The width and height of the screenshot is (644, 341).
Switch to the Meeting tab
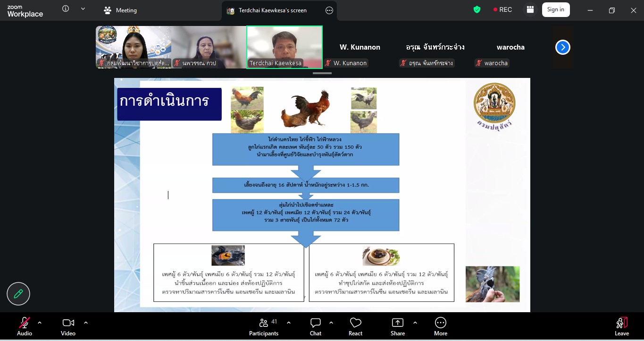[x=120, y=10]
